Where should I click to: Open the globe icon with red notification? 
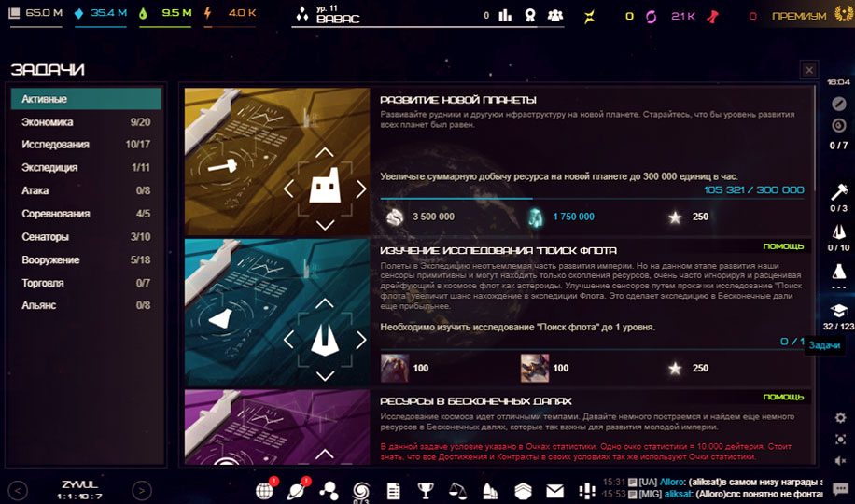(264, 490)
